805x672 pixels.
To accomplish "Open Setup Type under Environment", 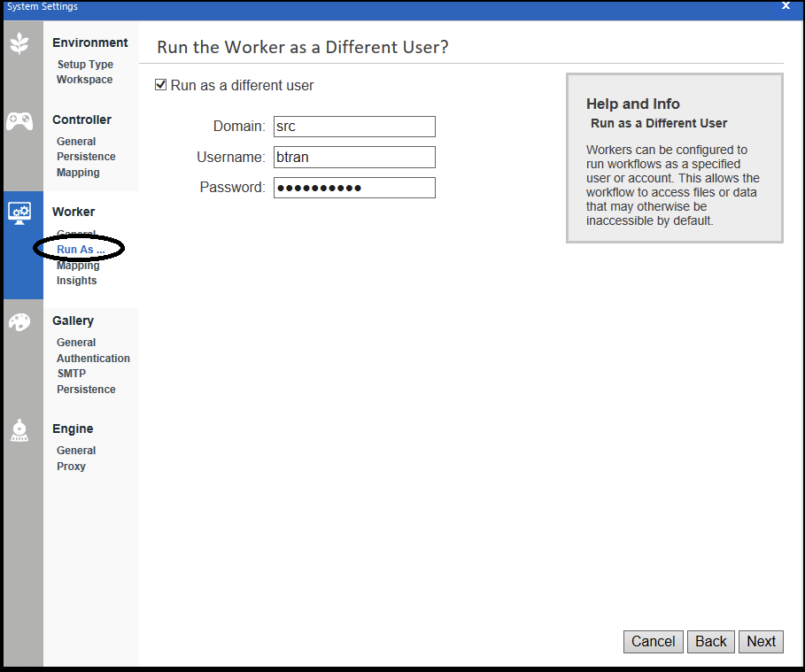I will tap(85, 64).
